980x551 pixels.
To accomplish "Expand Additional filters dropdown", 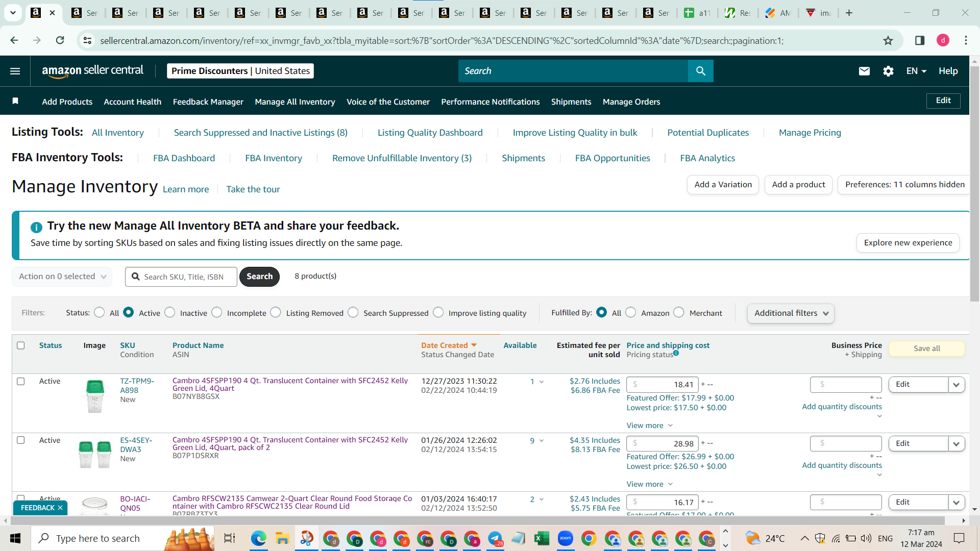I will point(791,313).
